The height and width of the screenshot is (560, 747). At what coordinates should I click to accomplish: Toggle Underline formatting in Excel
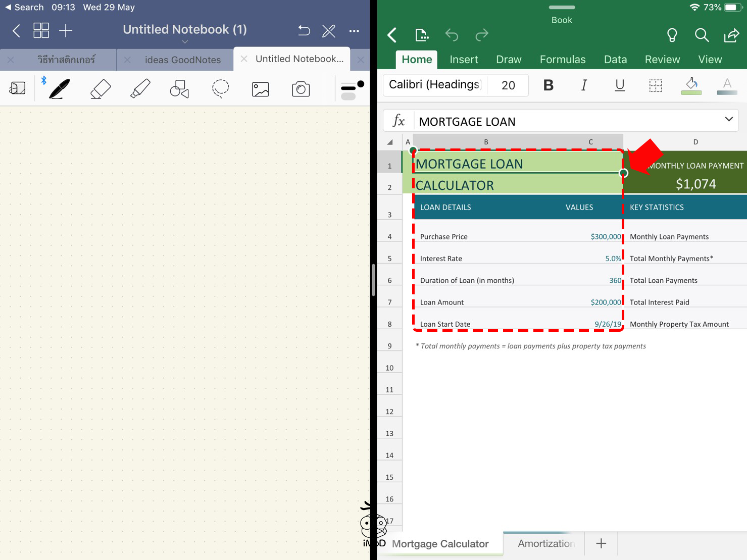point(620,85)
